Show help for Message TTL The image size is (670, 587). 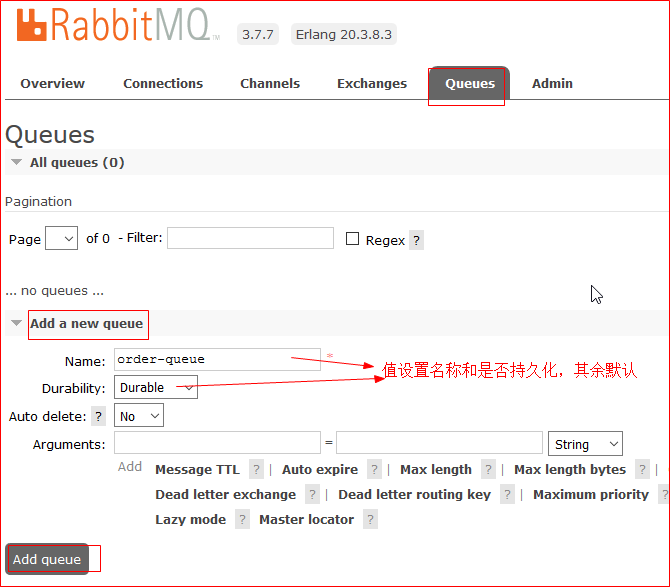(x=256, y=470)
